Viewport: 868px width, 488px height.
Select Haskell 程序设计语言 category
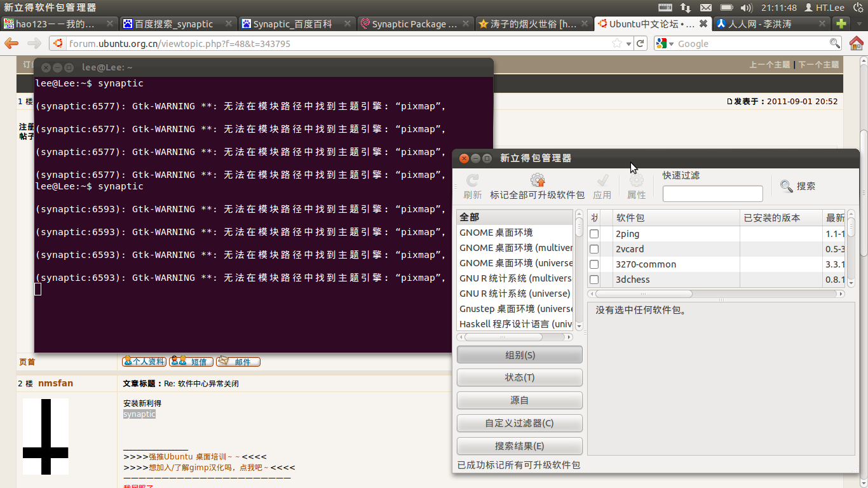click(x=515, y=324)
